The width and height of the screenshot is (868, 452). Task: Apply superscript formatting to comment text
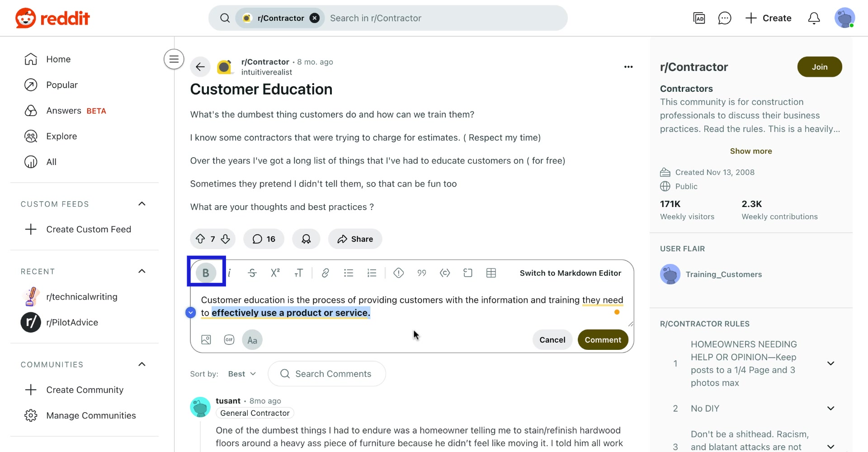[275, 273]
